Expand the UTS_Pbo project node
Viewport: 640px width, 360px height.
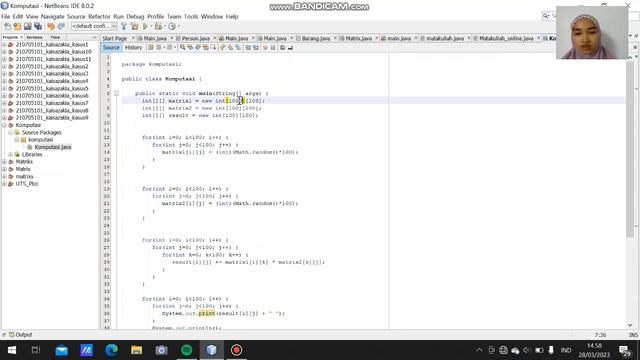[4, 184]
